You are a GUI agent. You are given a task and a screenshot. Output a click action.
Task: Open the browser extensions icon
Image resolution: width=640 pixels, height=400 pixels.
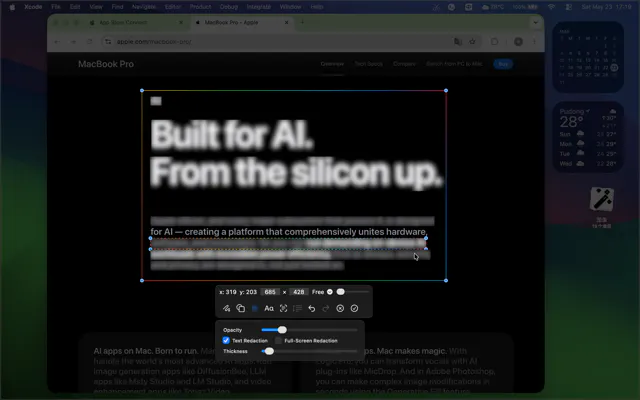[494, 42]
